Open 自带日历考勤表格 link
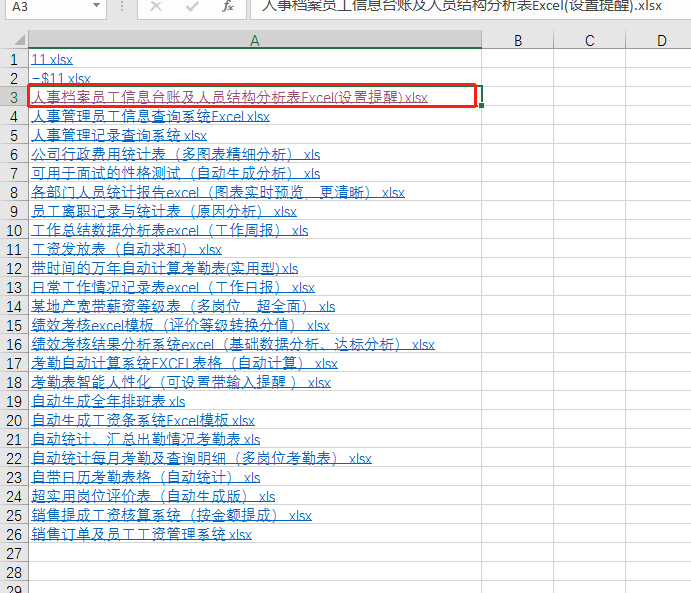 pos(145,477)
